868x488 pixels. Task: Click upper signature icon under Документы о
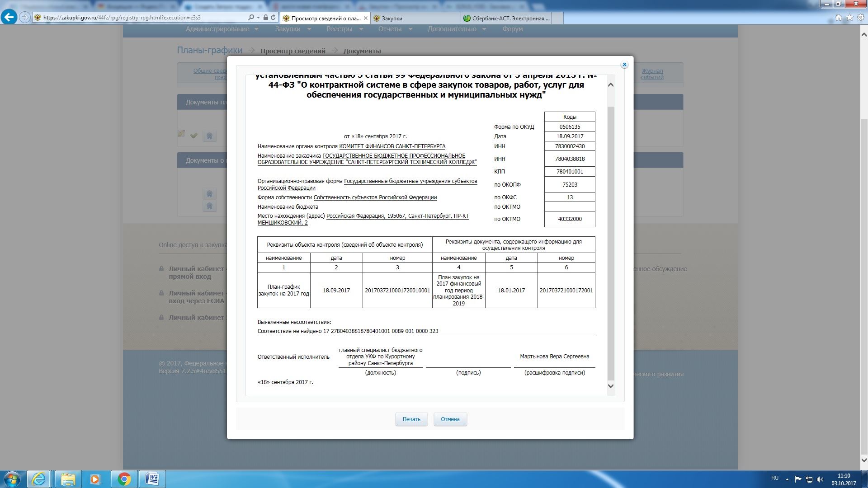point(209,194)
